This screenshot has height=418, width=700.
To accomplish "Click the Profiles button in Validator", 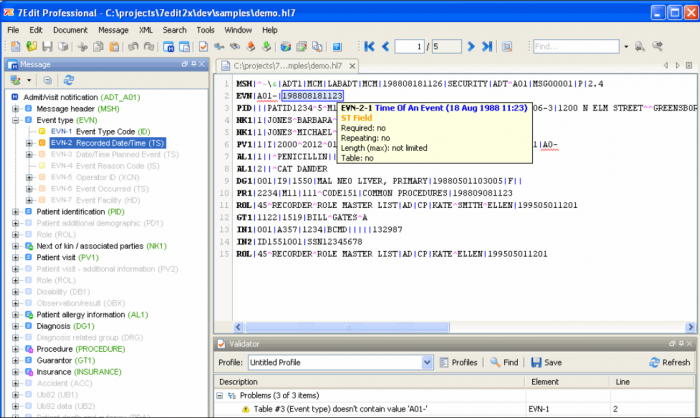I will click(x=458, y=362).
